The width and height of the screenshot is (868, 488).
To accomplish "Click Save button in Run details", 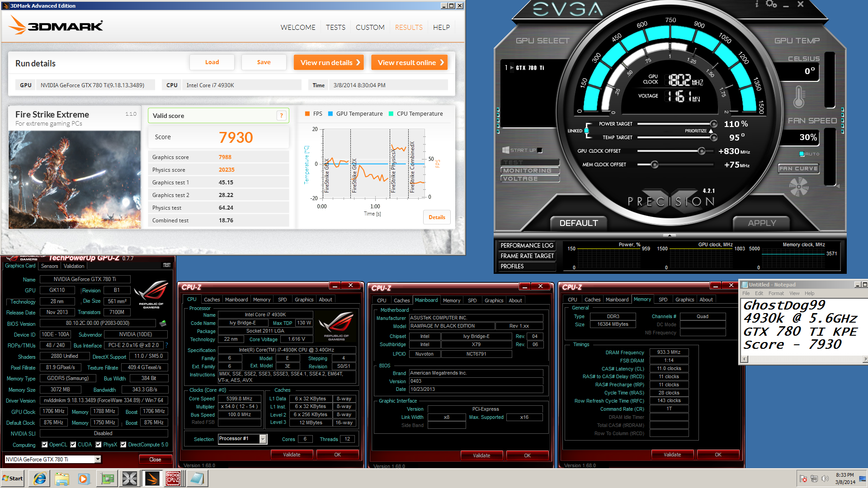I will pyautogui.click(x=264, y=62).
